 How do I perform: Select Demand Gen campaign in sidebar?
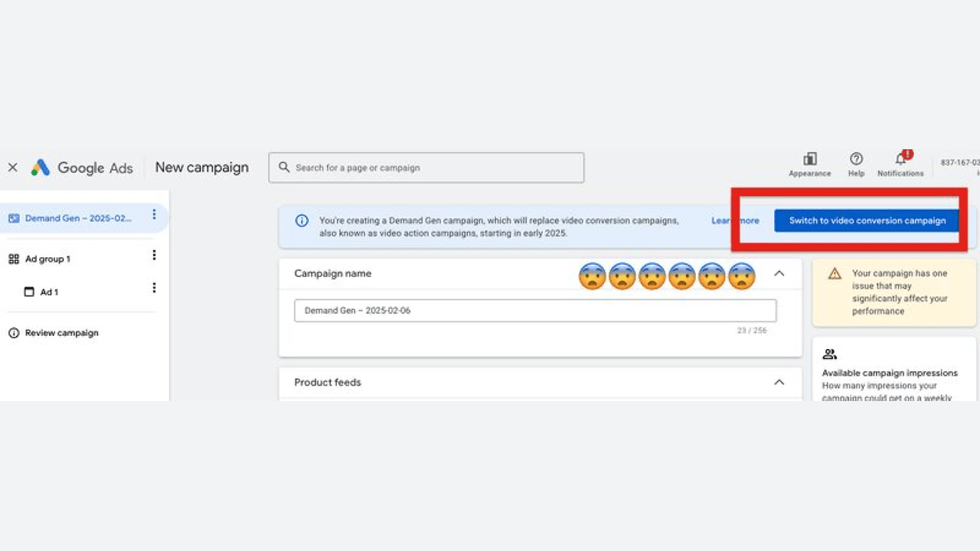[77, 218]
